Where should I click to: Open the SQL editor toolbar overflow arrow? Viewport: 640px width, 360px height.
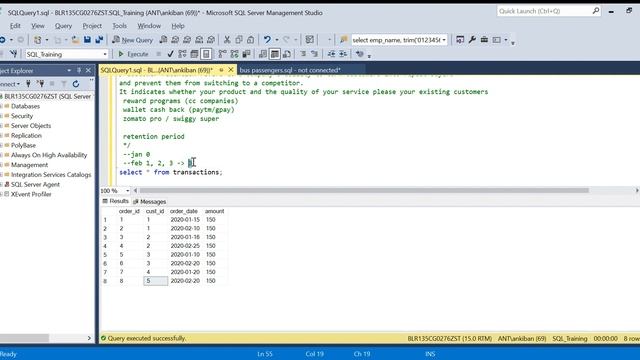point(369,56)
